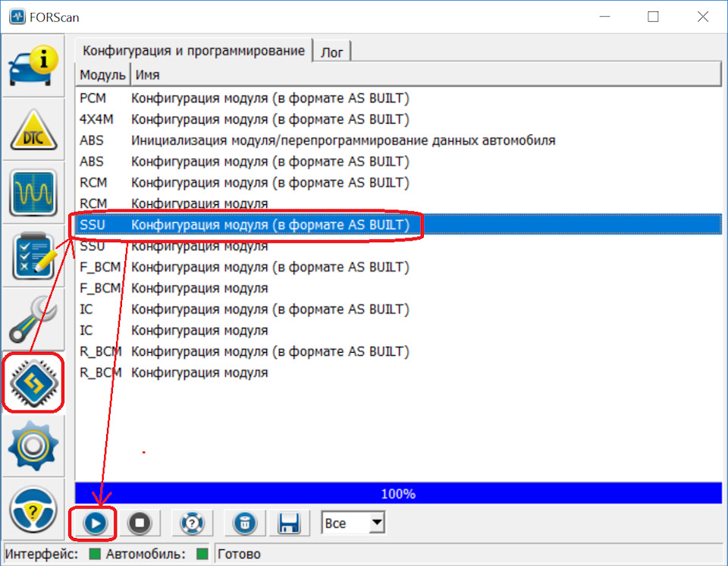
Task: Click the 100% progress bar
Action: (398, 493)
